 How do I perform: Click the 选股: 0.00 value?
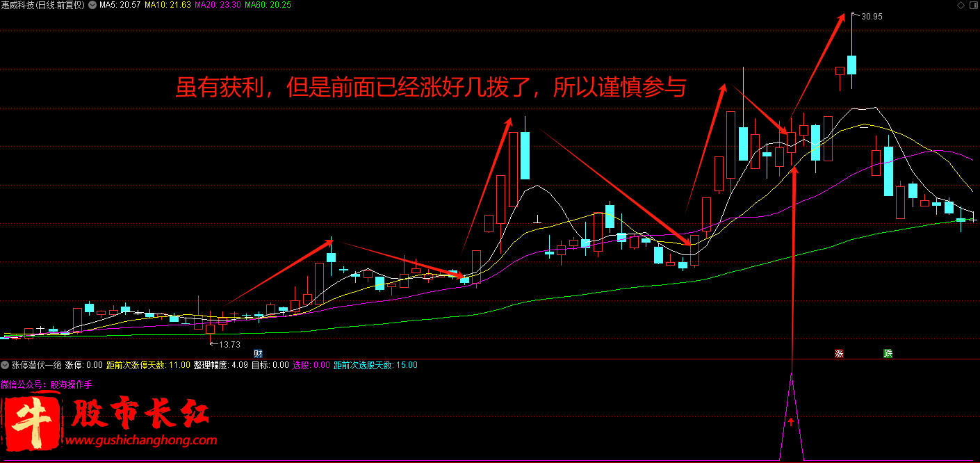pyautogui.click(x=311, y=365)
